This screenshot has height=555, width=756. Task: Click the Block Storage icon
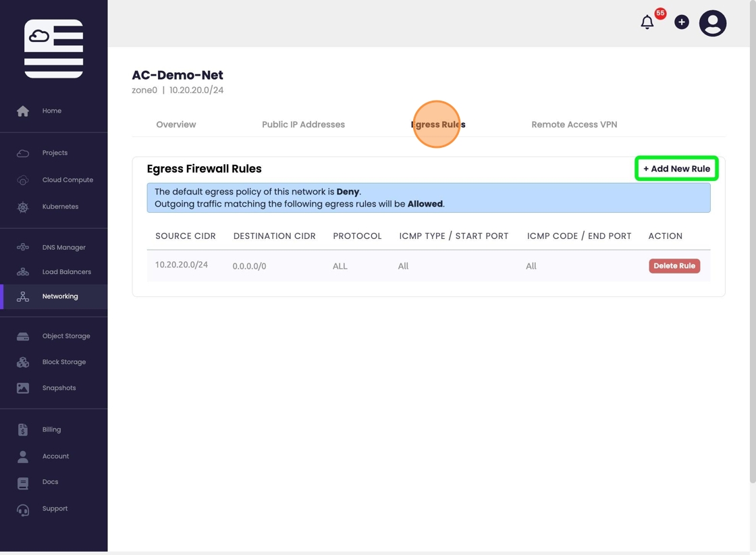(23, 362)
